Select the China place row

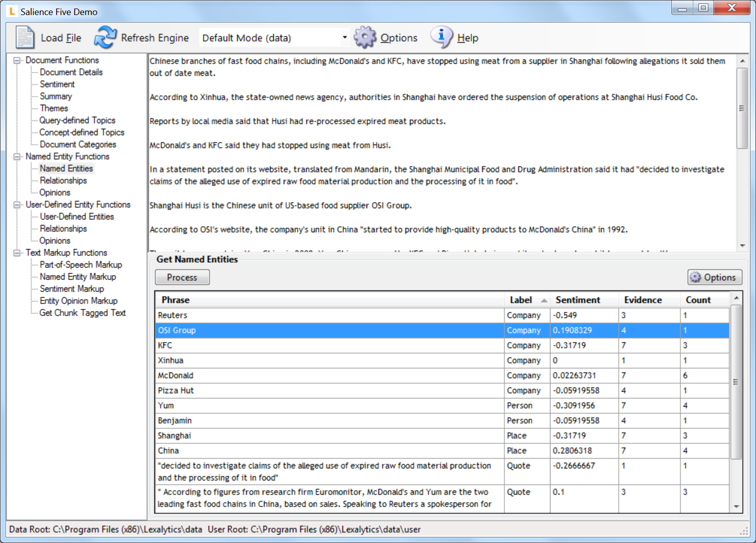[442, 451]
